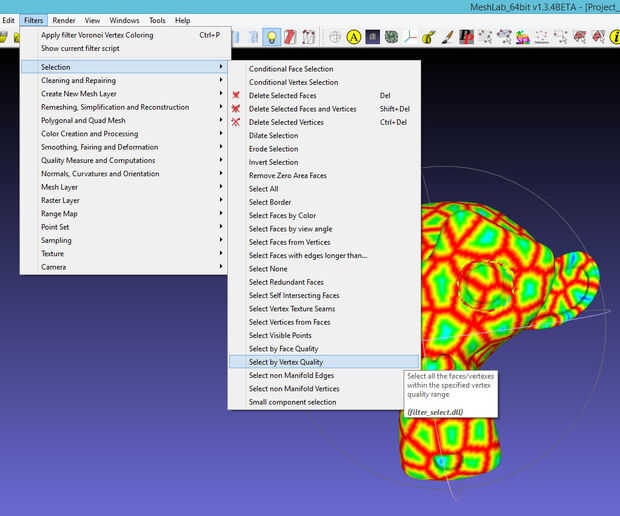This screenshot has width=620, height=516.
Task: Expand the Mesh Layer submenu
Action: pos(124,187)
